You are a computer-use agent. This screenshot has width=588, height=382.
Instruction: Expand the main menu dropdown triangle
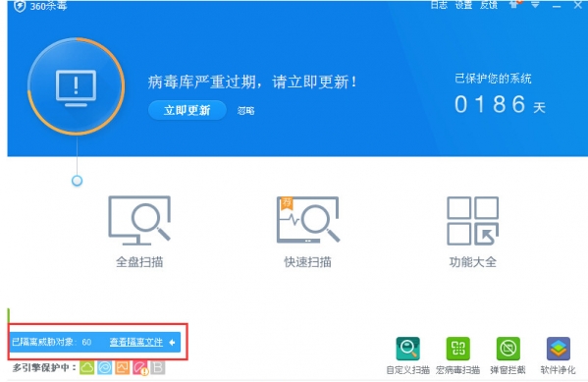[536, 5]
